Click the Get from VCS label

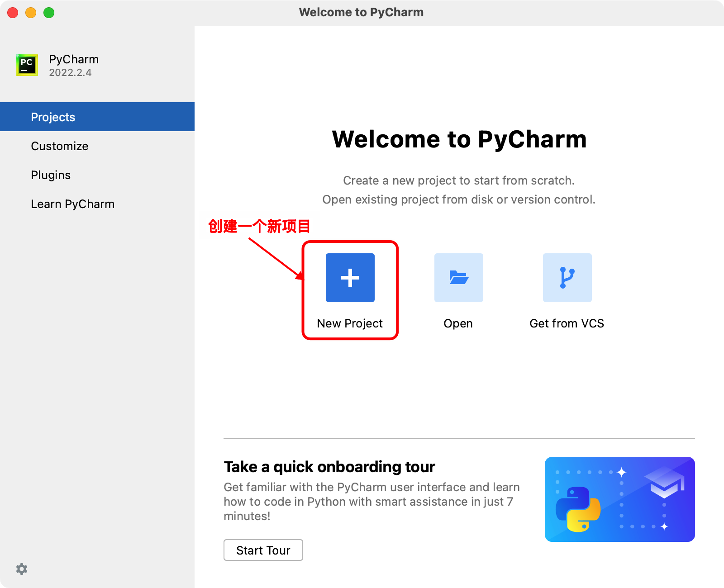click(567, 323)
